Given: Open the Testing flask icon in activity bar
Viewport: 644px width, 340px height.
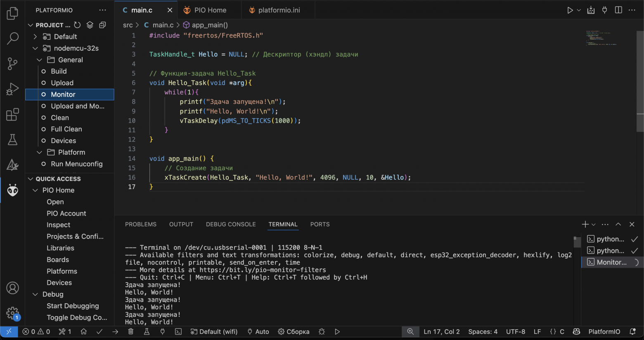Looking at the screenshot, I should [13, 140].
